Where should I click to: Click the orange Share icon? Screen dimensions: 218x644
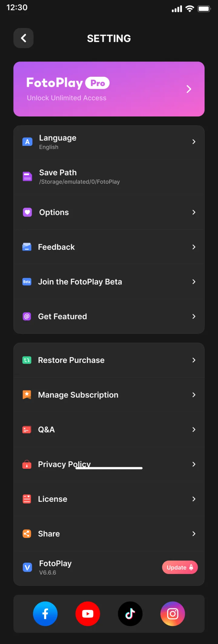coord(27,534)
